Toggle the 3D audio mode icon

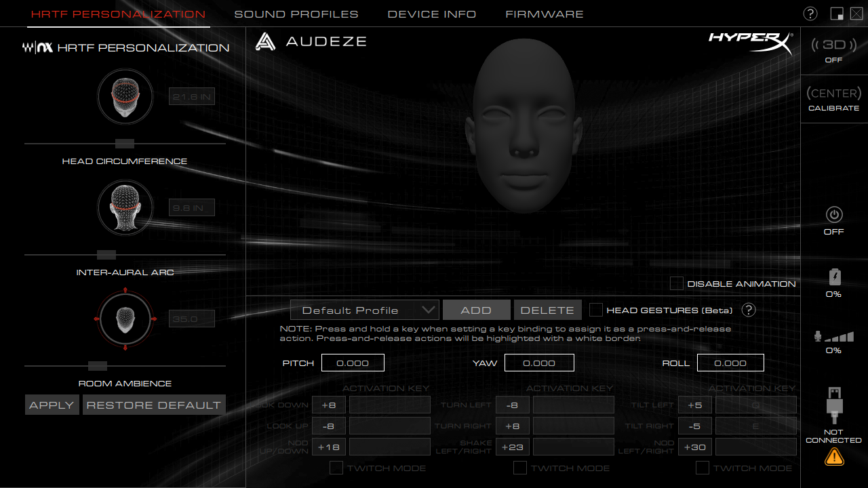tap(833, 45)
